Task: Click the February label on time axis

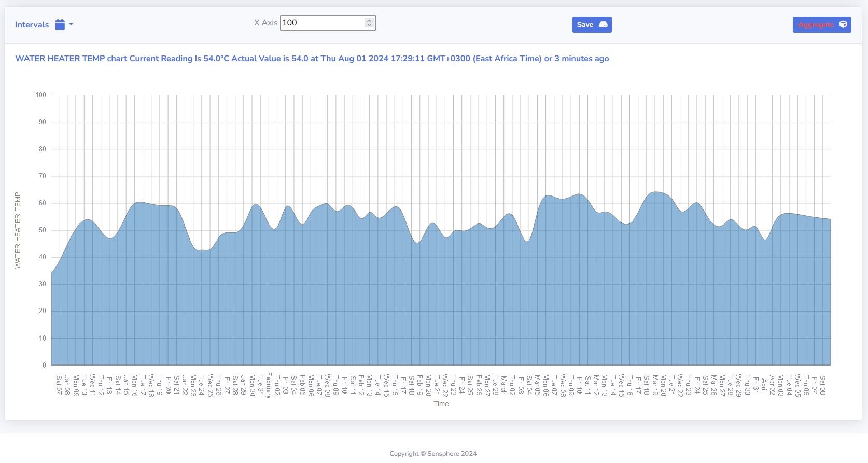Action: pyautogui.click(x=269, y=385)
